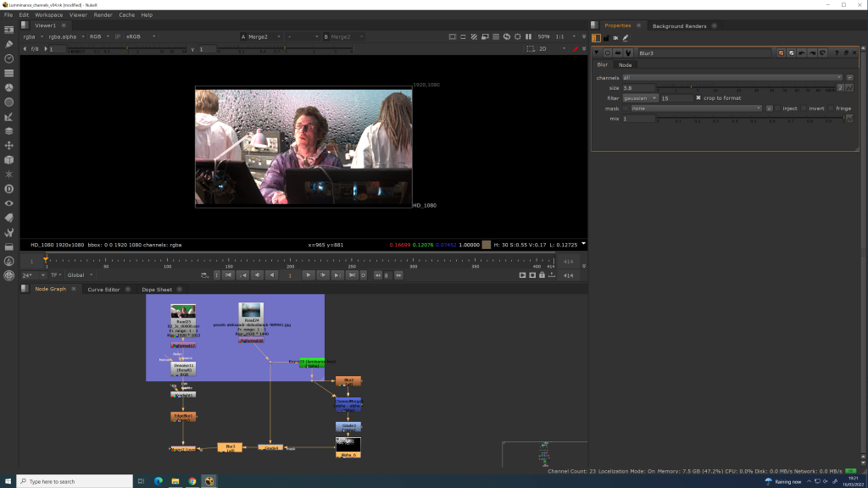
Task: Toggle the properties panel lock icon
Action: [606, 38]
